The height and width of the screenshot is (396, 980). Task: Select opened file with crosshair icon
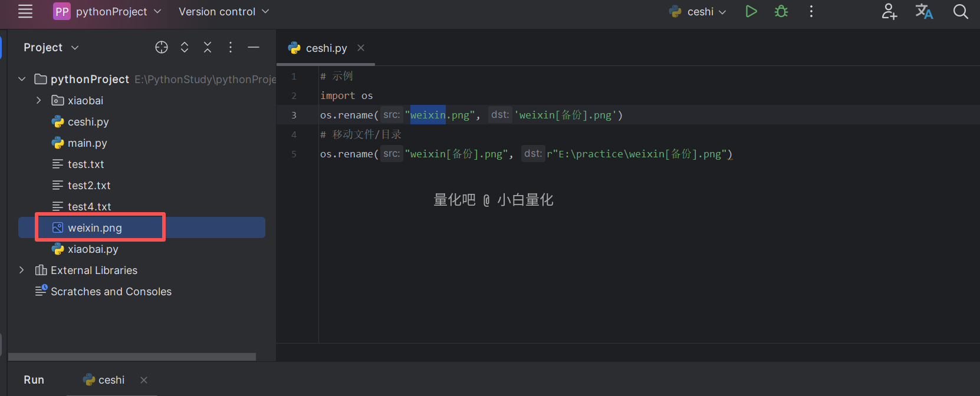pos(162,47)
